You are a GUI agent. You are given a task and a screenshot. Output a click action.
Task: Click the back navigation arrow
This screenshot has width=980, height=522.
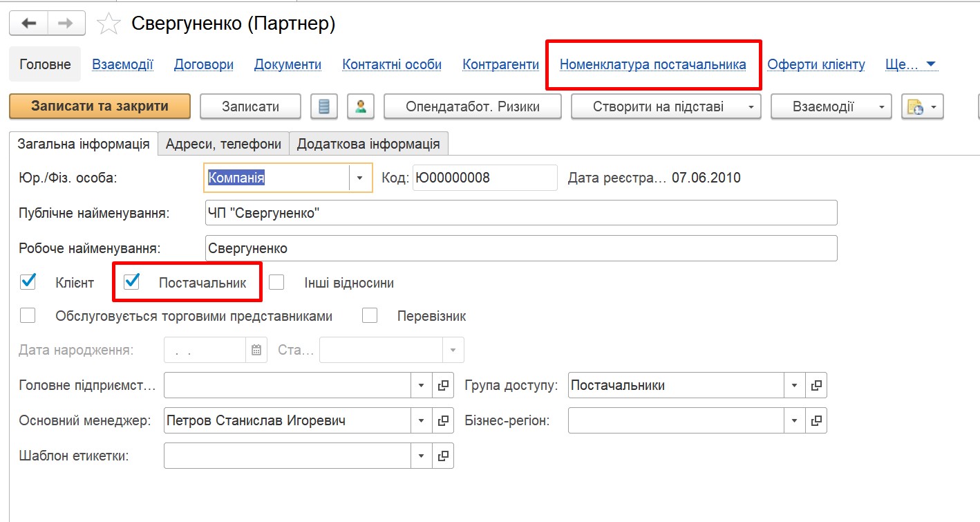[28, 24]
